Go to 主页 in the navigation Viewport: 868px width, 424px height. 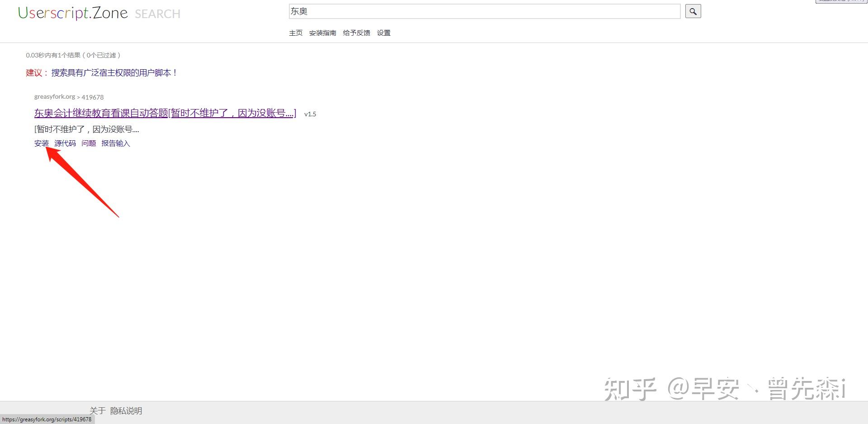[296, 33]
